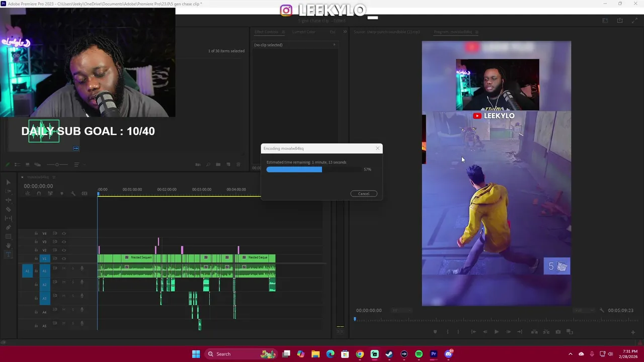This screenshot has height=362, width=644.
Task: Mute audio track A1
Action: tap(64, 268)
